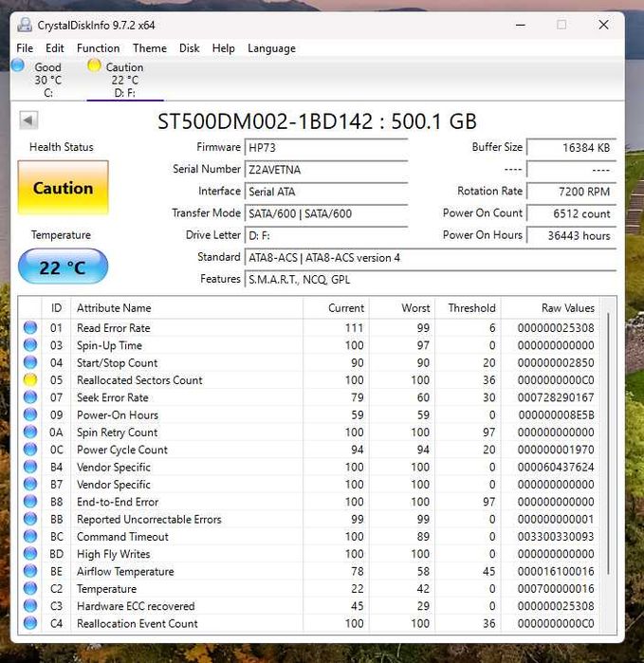644x663 pixels.
Task: Open the Disk menu
Action: [189, 48]
